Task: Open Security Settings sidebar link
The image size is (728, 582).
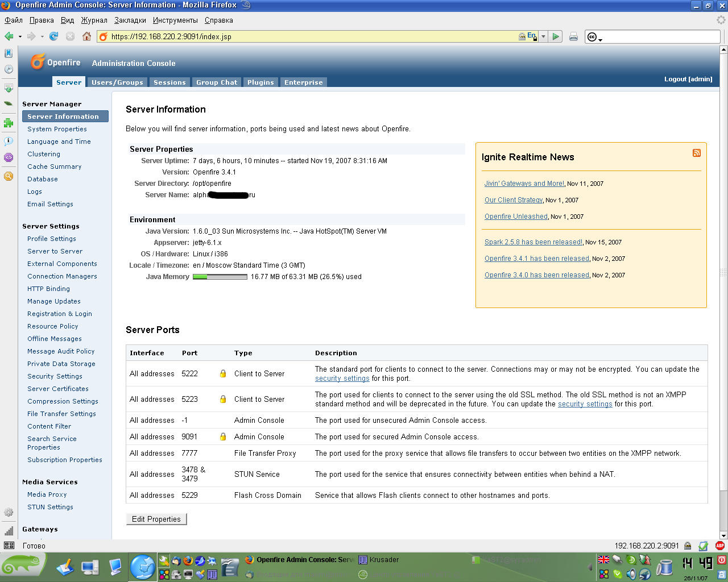Action: [x=55, y=376]
